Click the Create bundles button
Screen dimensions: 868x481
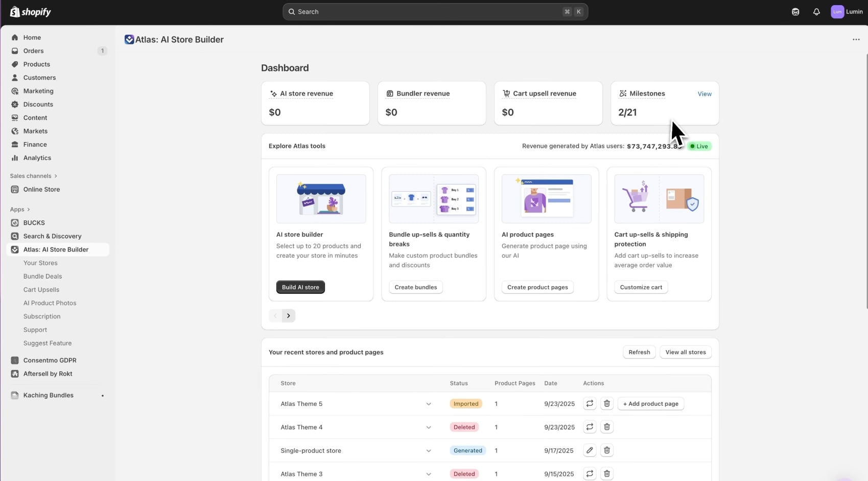(415, 287)
